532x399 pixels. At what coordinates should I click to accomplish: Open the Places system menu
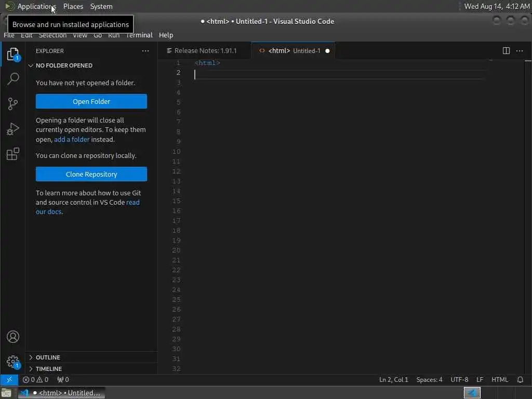point(73,6)
